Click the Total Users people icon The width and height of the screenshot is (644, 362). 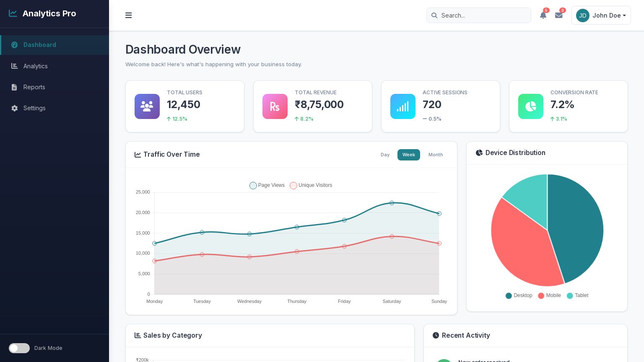[x=147, y=106]
